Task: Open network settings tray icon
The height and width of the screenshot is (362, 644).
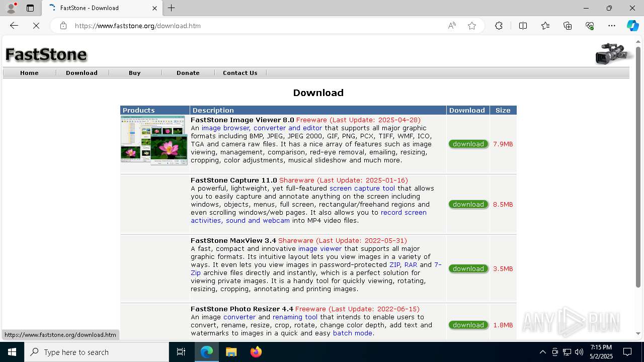Action: 567,352
